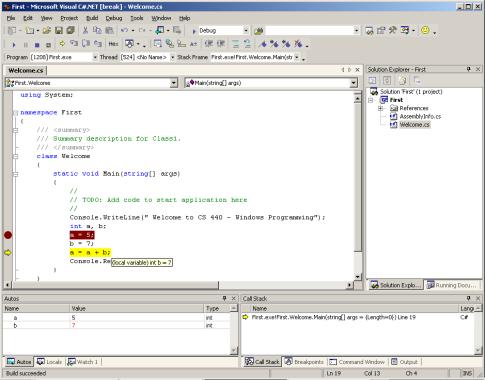Screen dimensions: 485x380
Task: Collapse the class Welcome outlining node
Action: pos(15,156)
